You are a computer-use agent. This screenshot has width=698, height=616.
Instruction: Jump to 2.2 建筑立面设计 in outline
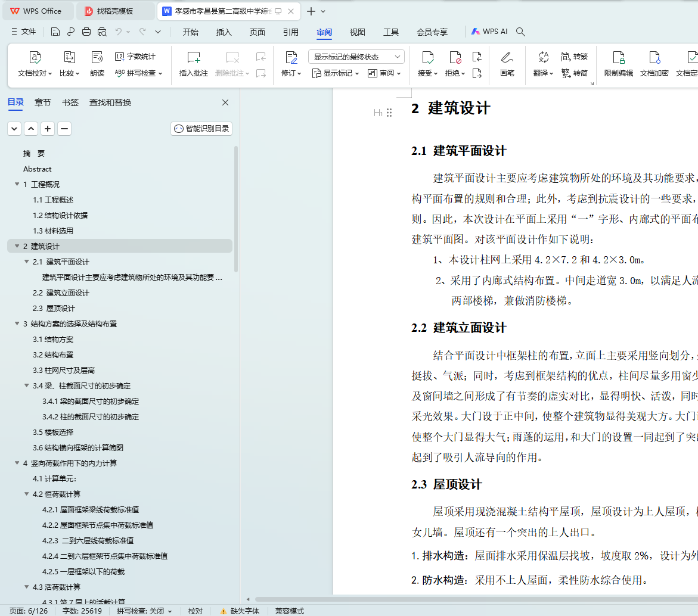(x=61, y=293)
